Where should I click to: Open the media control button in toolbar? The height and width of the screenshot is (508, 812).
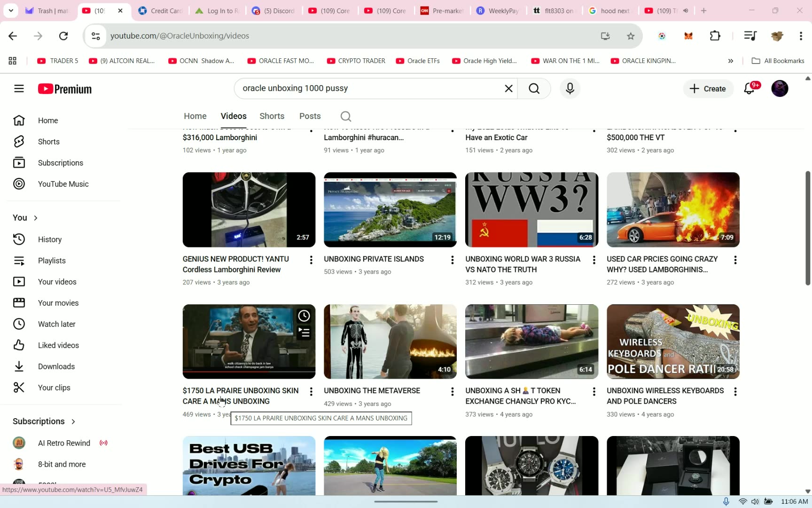750,36
